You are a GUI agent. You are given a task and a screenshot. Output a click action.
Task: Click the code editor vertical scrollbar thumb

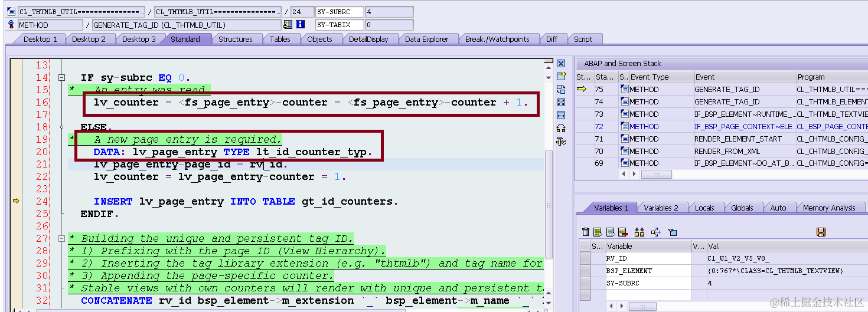549,203
